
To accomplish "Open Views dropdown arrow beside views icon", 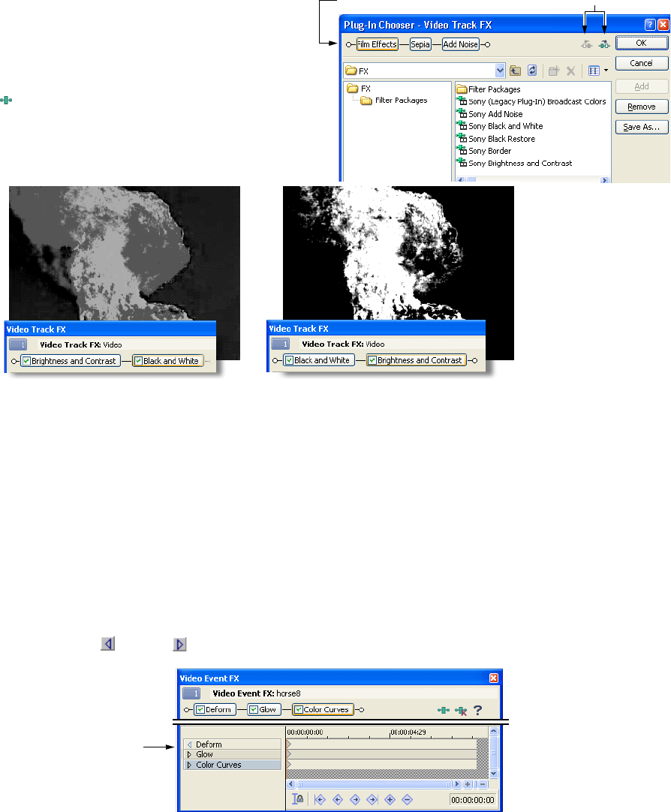I will click(x=606, y=71).
